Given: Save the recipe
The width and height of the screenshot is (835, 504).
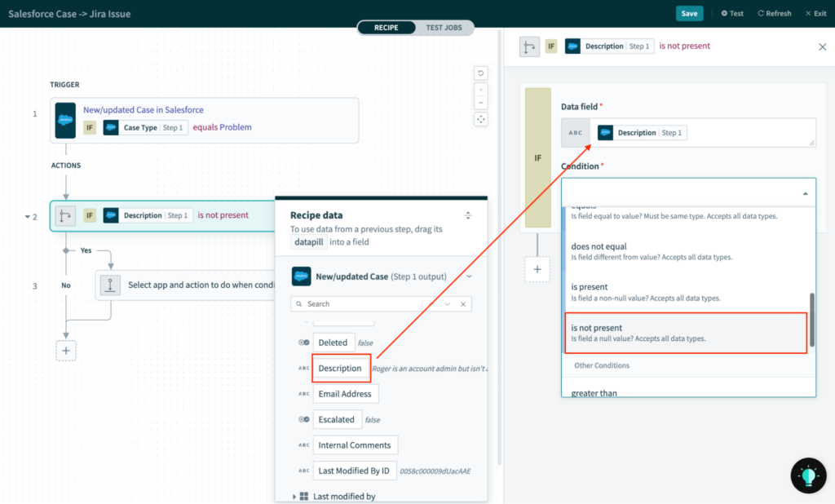Looking at the screenshot, I should [x=689, y=13].
